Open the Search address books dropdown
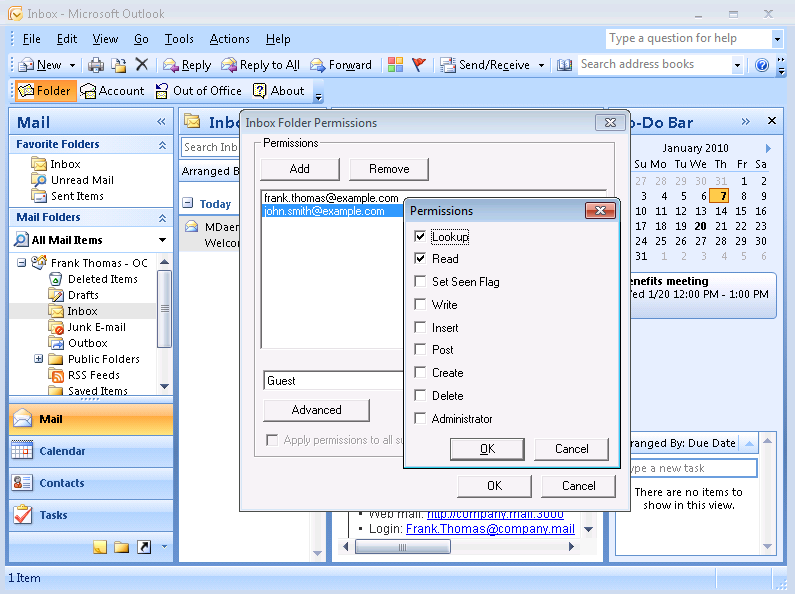 [x=738, y=65]
